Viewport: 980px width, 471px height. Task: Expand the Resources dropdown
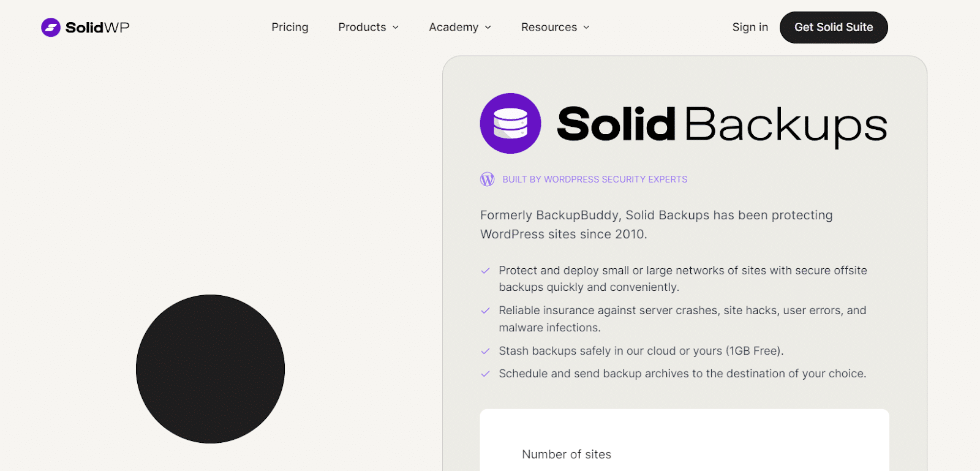point(554,27)
